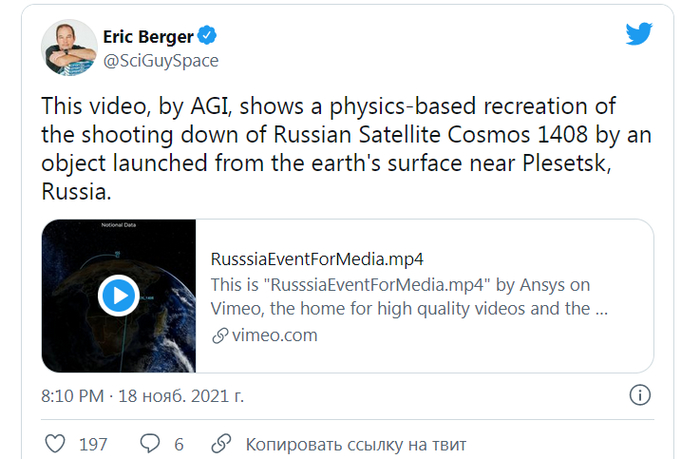
Task: Click the vimeo.com domain link
Action: (x=275, y=335)
